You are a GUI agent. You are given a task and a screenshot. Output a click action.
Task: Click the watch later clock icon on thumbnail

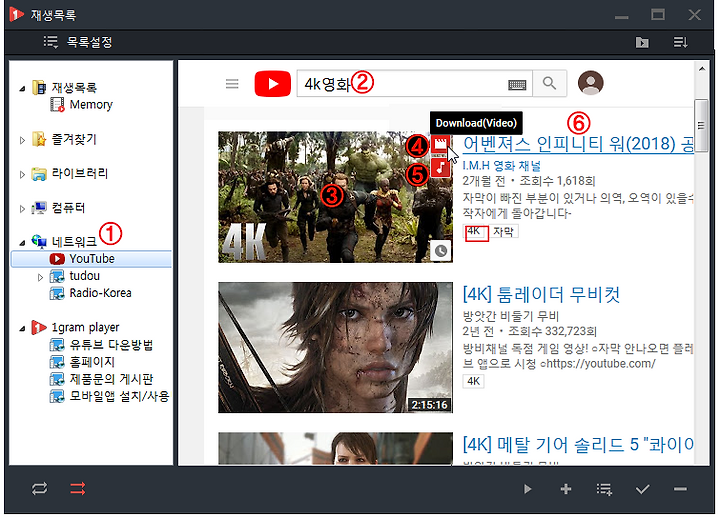(x=441, y=251)
